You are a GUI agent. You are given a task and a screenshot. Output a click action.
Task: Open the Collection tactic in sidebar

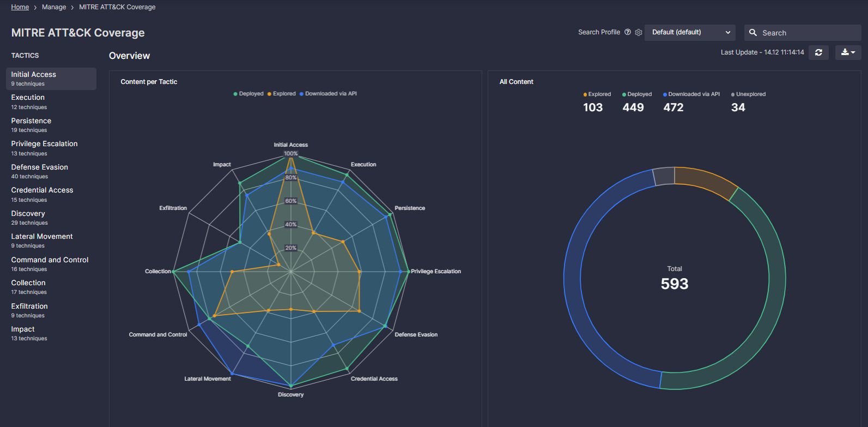(x=51, y=287)
